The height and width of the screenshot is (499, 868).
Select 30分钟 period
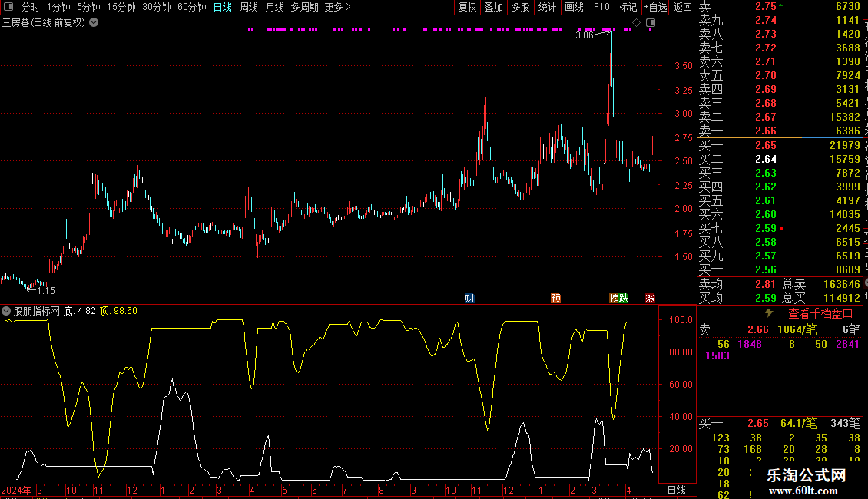157,7
